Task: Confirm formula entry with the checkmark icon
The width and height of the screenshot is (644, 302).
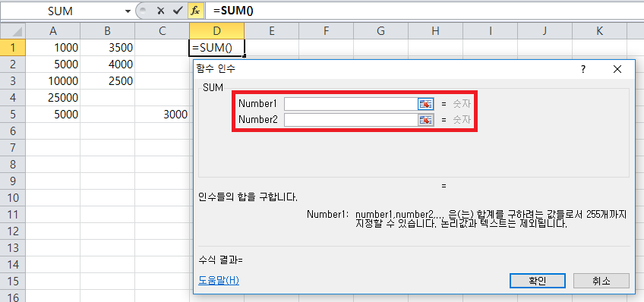Action: [178, 11]
